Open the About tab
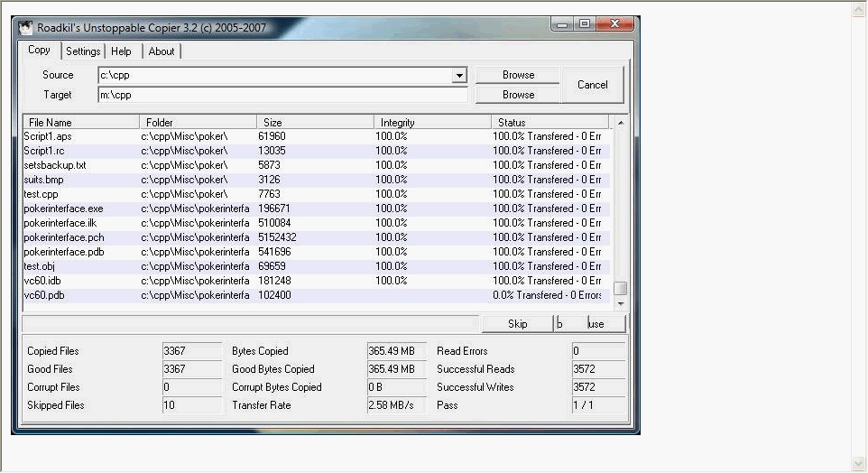This screenshot has height=473, width=868. pos(162,51)
